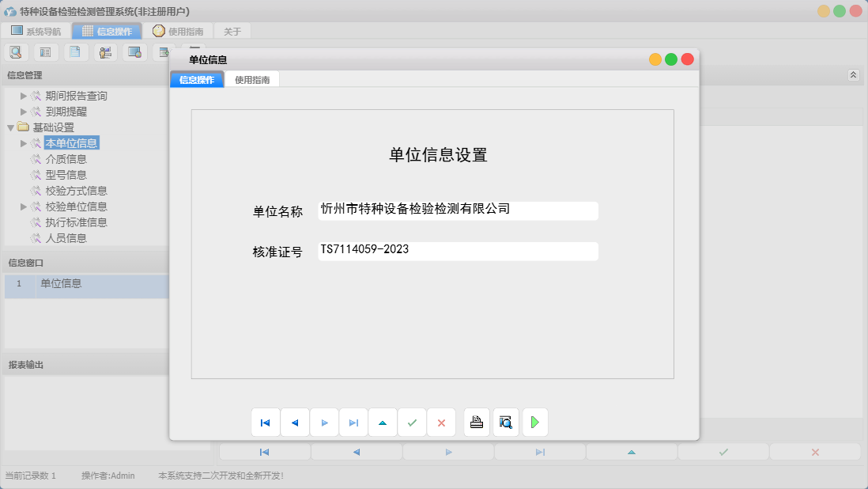The height and width of the screenshot is (489, 868).
Task: Cancel edits with the red X button
Action: coord(441,422)
